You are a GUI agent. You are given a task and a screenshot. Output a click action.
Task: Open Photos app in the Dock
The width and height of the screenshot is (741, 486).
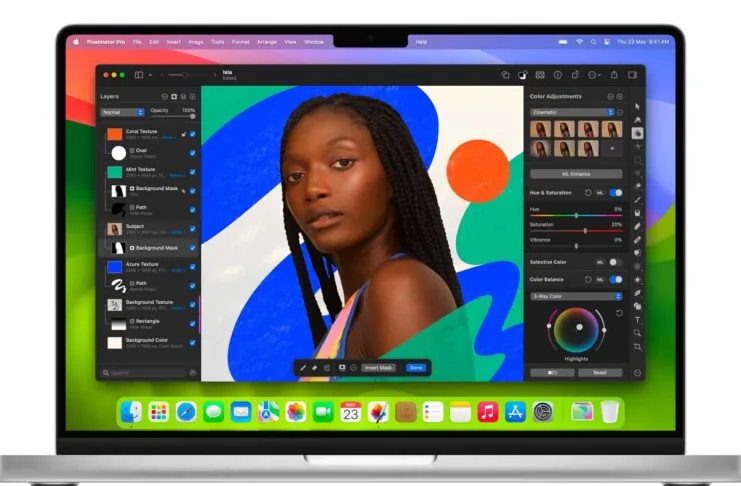tap(296, 412)
